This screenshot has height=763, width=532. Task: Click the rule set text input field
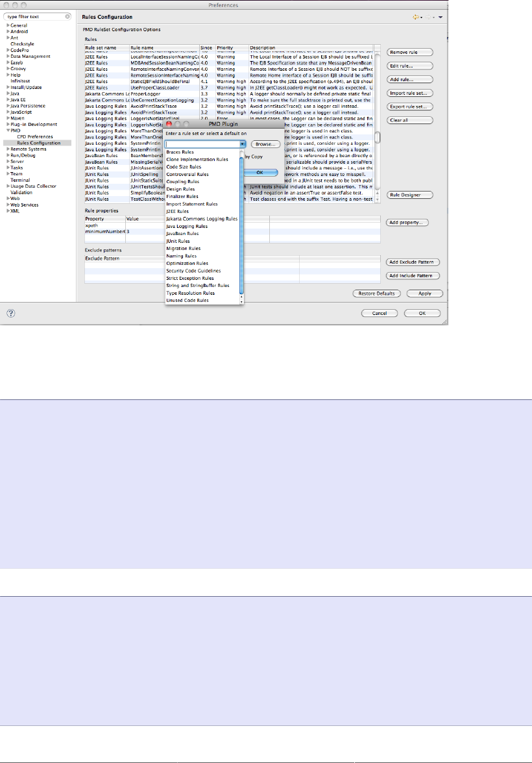coord(202,144)
